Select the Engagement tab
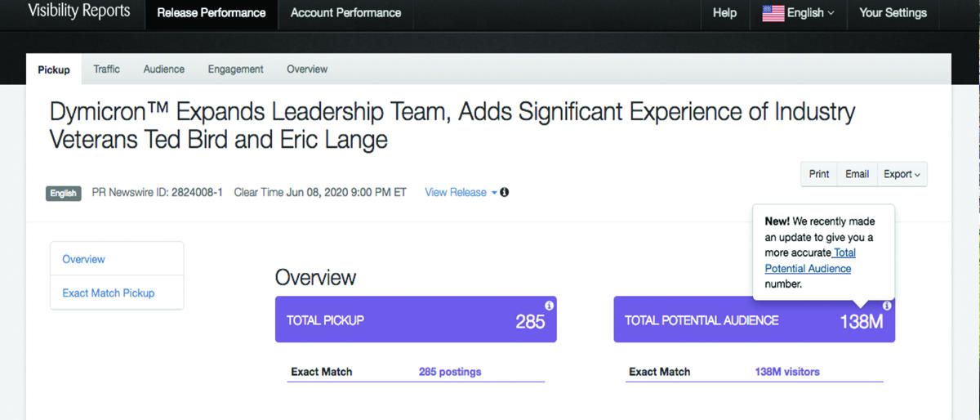 (235, 69)
